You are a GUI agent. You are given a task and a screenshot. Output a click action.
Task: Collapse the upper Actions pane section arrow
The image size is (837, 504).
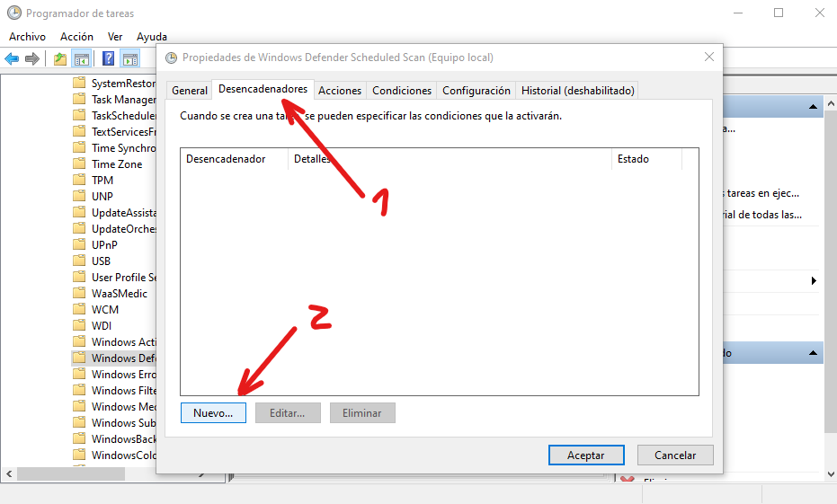tap(813, 107)
